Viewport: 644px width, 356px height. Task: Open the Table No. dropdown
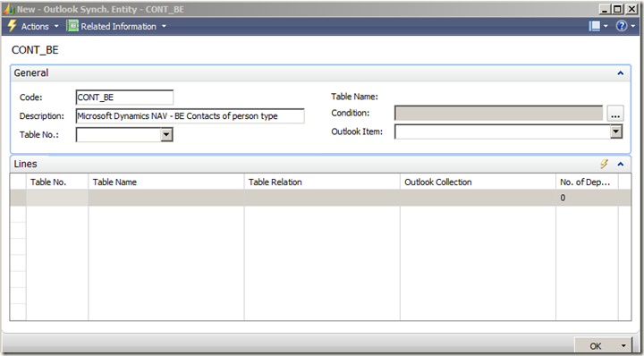pos(166,135)
